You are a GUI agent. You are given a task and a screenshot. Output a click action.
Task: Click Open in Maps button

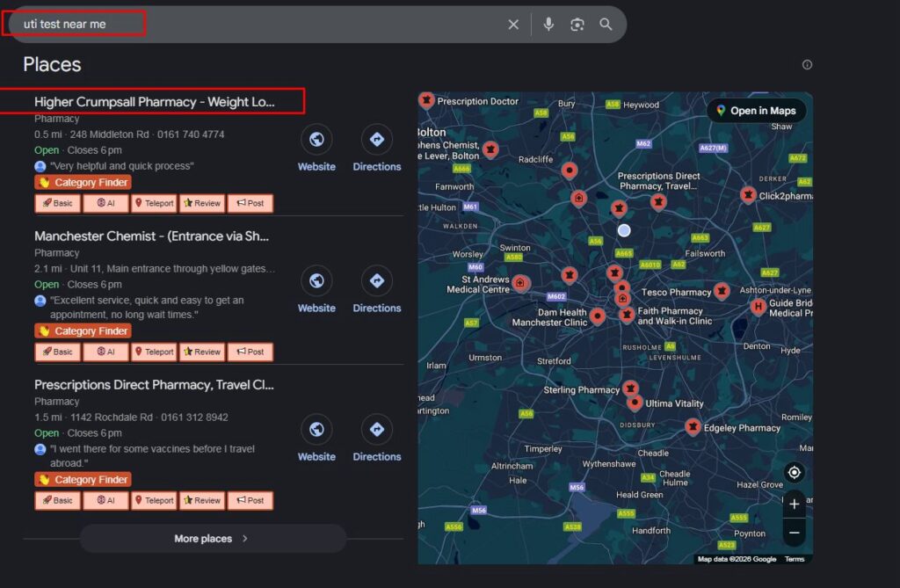coord(756,111)
